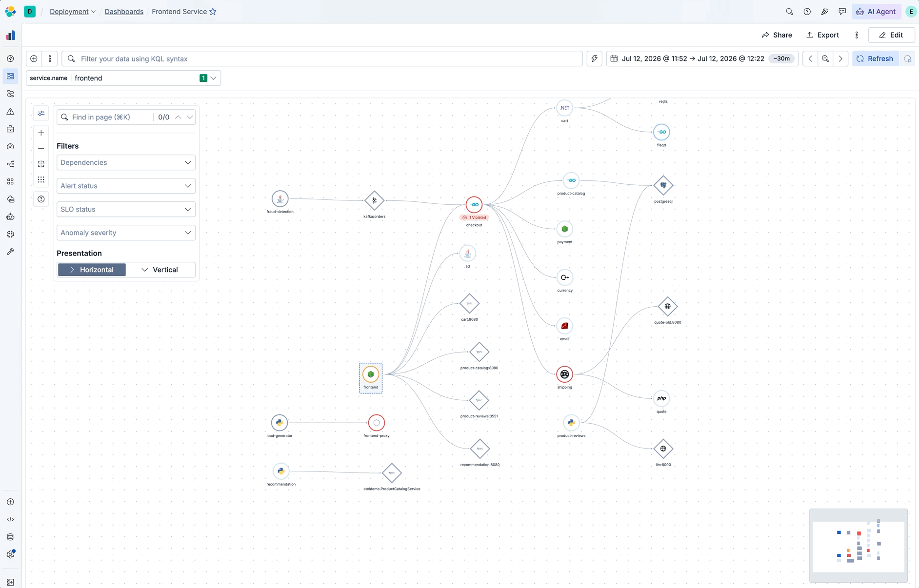The height and width of the screenshot is (588, 919).
Task: Click the fraud-detection node
Action: click(280, 199)
